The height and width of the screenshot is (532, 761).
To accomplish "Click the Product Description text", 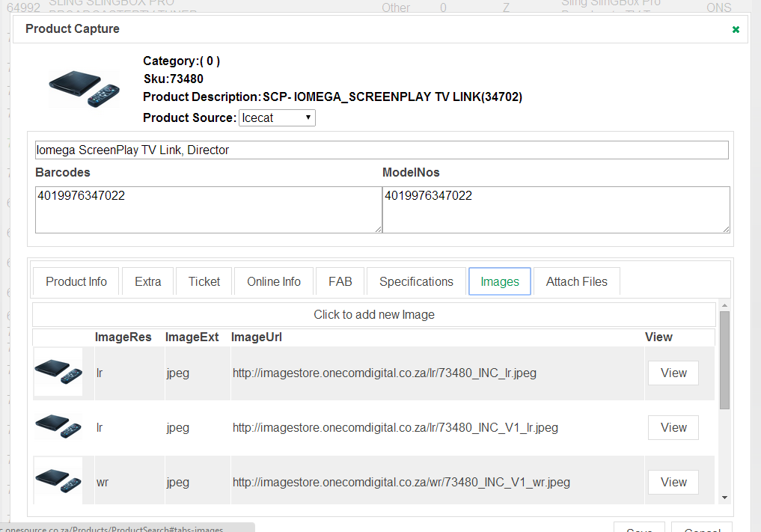I will (332, 97).
